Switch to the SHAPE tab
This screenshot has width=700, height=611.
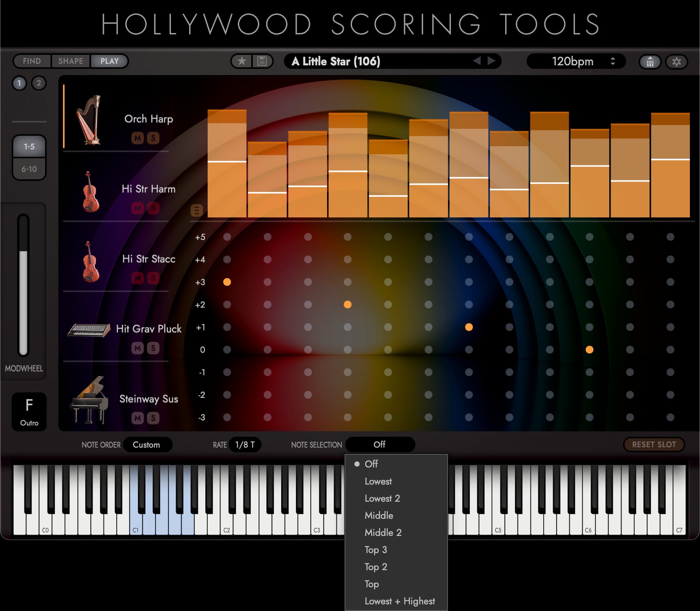[x=71, y=61]
